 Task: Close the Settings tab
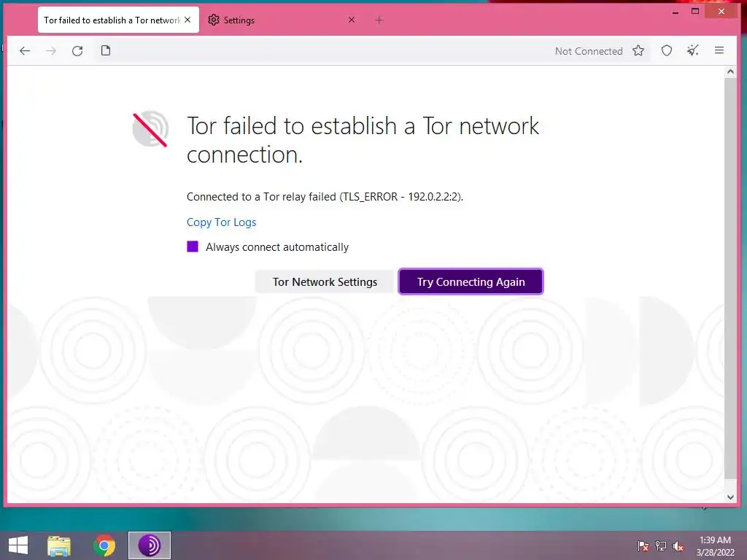point(352,20)
